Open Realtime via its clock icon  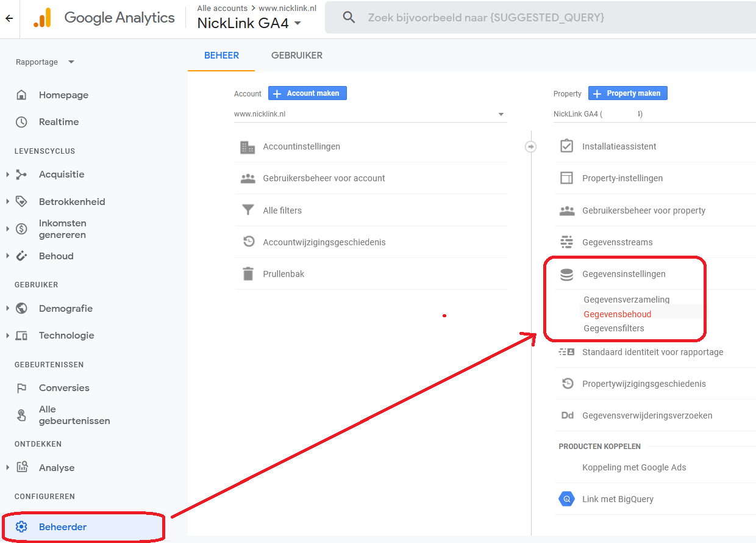[x=21, y=122]
